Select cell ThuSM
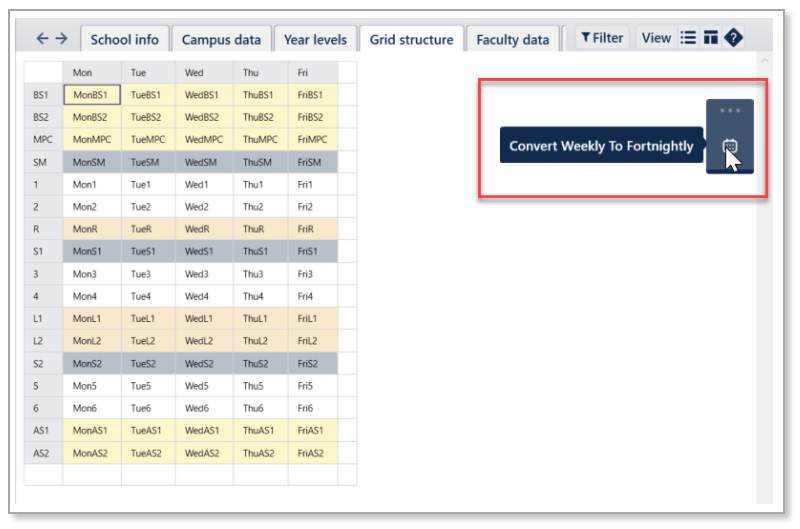The height and width of the screenshot is (529, 800). pyautogui.click(x=261, y=162)
